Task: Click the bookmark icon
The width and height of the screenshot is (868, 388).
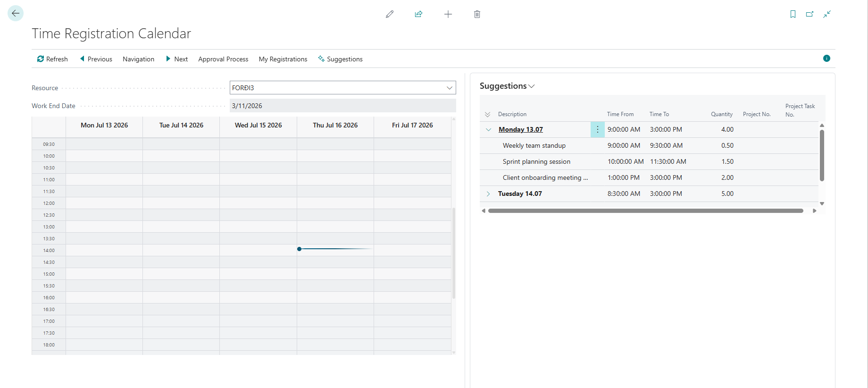Action: point(793,14)
